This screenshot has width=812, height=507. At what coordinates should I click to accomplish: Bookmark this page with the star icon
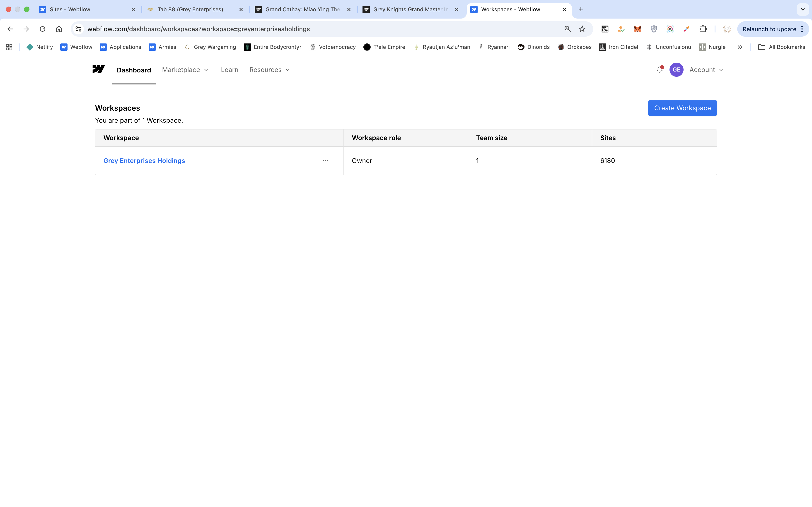(x=582, y=29)
